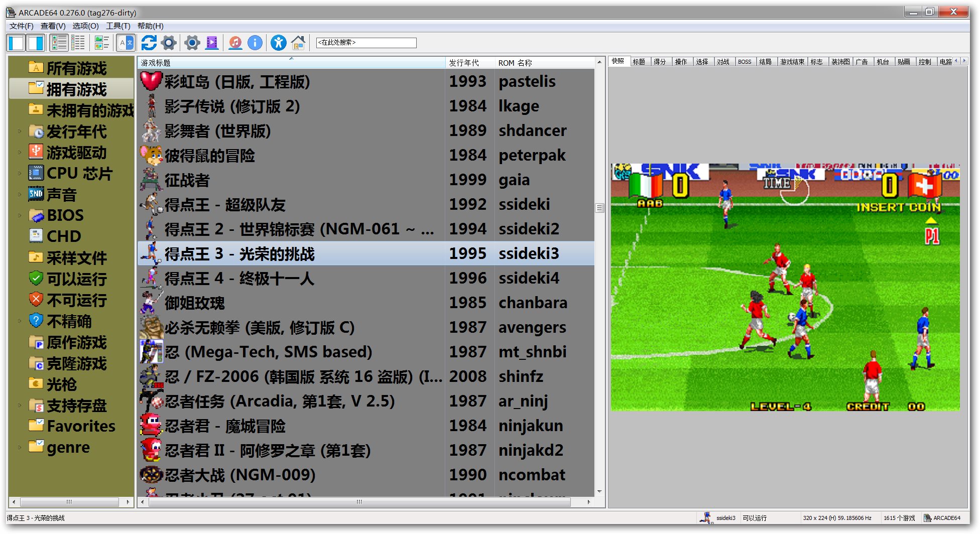Click the blue refresh arrows icon
The width and height of the screenshot is (980, 534).
(x=149, y=43)
